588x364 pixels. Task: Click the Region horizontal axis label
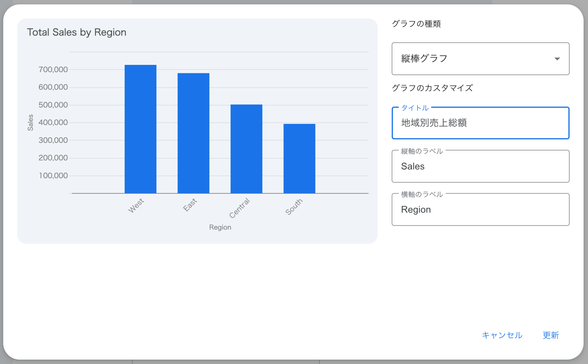(x=220, y=227)
